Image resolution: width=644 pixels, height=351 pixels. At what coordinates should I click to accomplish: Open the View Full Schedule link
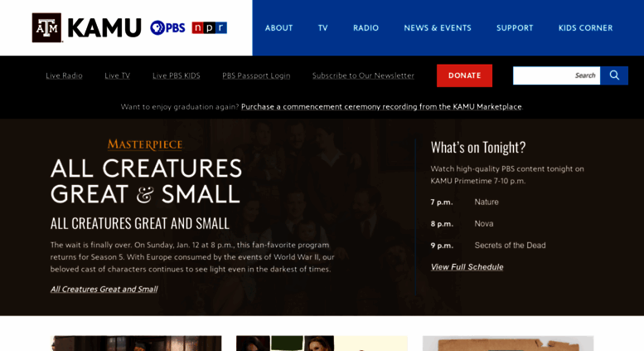point(467,267)
